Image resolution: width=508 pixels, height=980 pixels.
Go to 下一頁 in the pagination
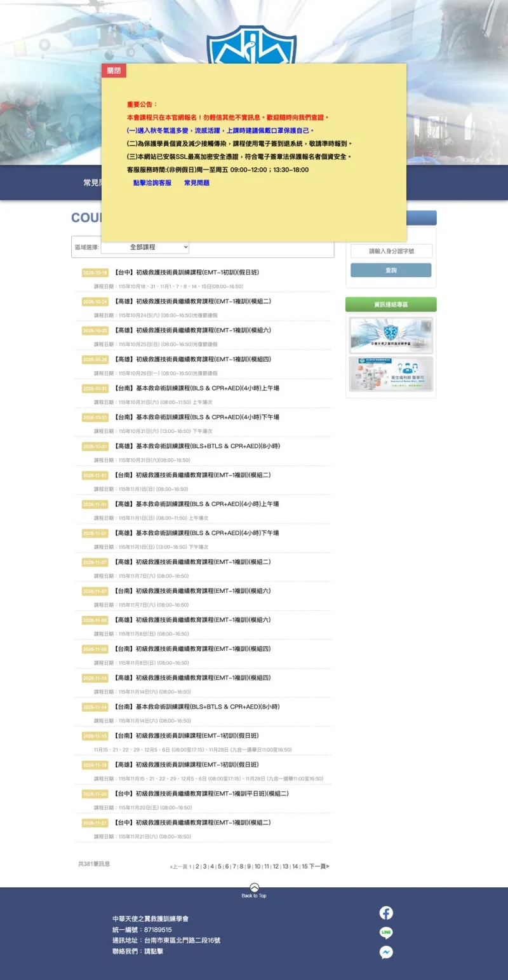319,866
